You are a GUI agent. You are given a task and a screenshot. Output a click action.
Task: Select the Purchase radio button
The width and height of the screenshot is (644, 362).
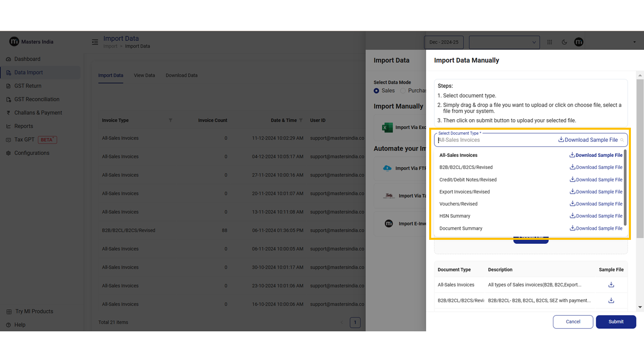coord(404,90)
